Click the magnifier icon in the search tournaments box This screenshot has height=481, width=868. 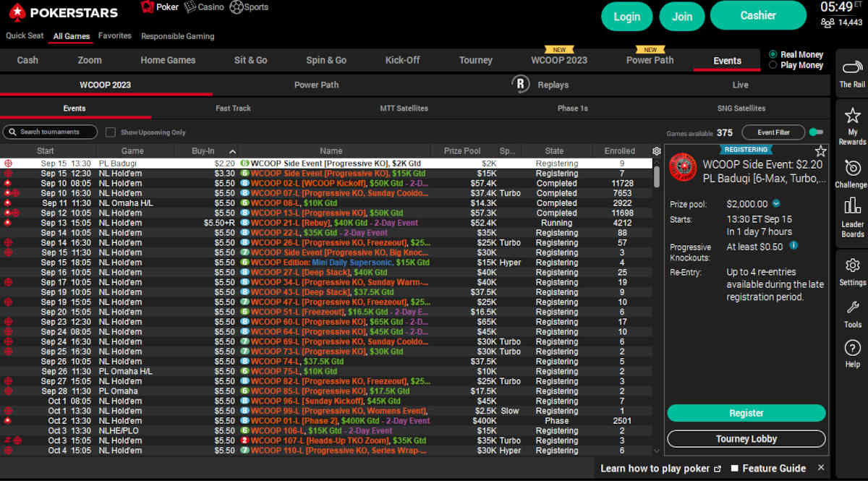12,132
